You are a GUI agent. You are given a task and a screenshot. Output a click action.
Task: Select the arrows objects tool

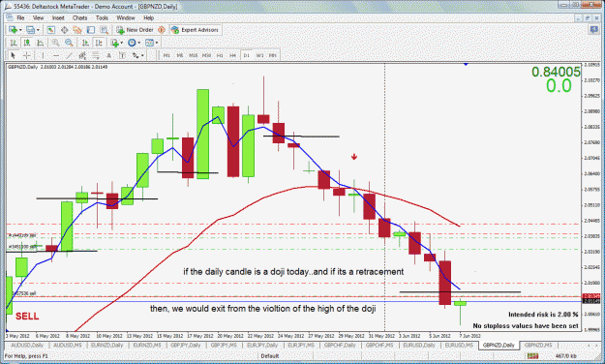(x=136, y=55)
